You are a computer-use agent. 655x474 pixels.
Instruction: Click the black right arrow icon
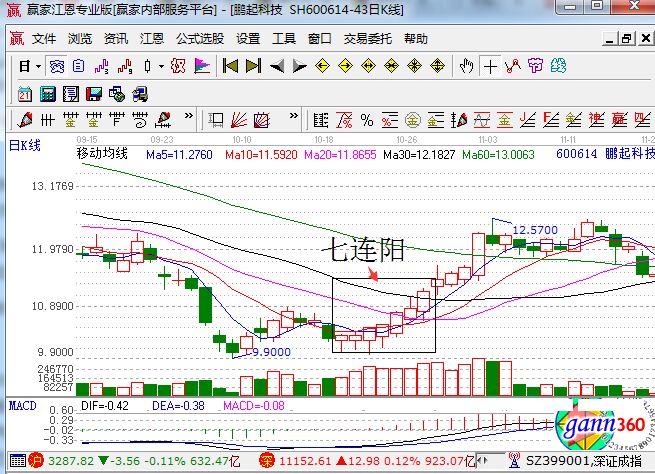coord(299,67)
